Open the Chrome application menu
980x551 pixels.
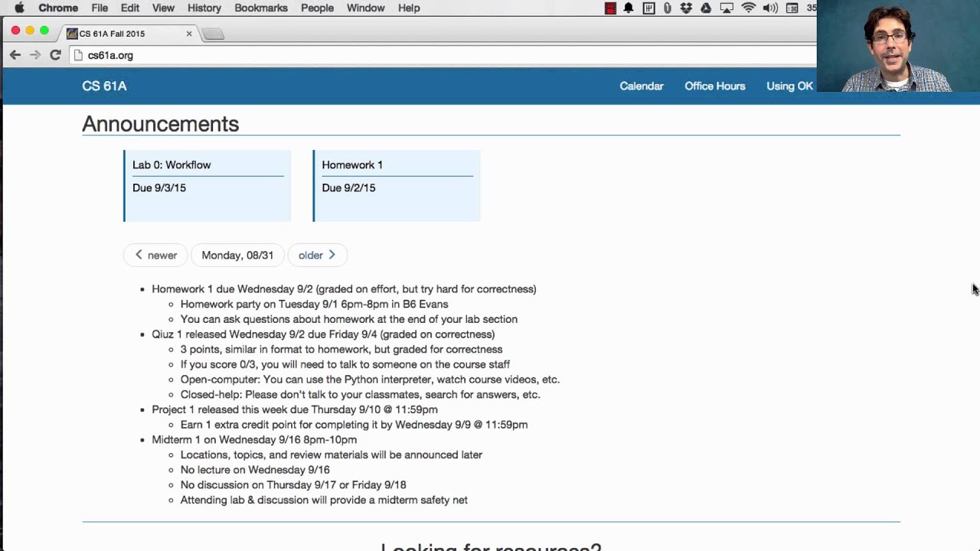click(58, 8)
